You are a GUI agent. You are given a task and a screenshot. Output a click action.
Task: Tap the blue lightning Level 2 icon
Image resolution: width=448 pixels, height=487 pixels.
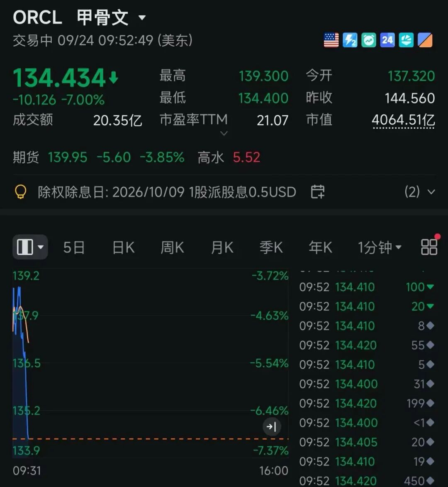coord(350,40)
